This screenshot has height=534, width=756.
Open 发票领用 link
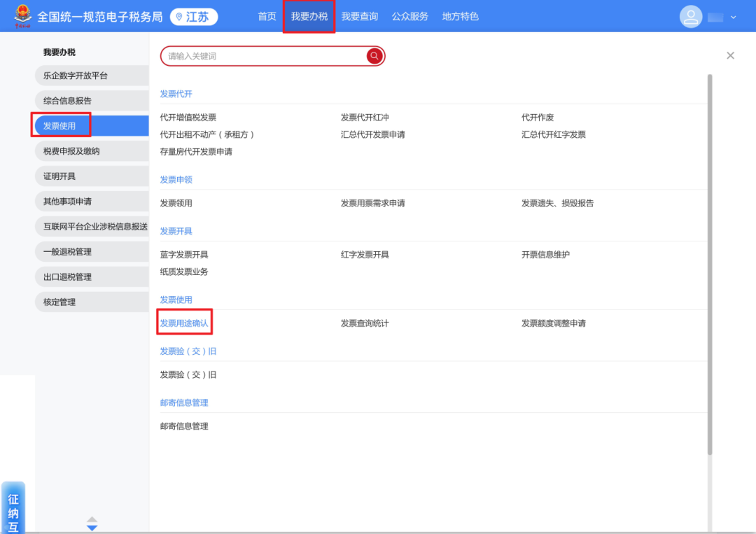coord(176,203)
